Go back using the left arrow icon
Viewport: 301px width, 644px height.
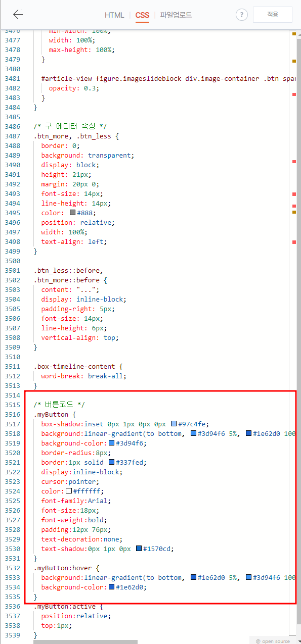[18, 14]
